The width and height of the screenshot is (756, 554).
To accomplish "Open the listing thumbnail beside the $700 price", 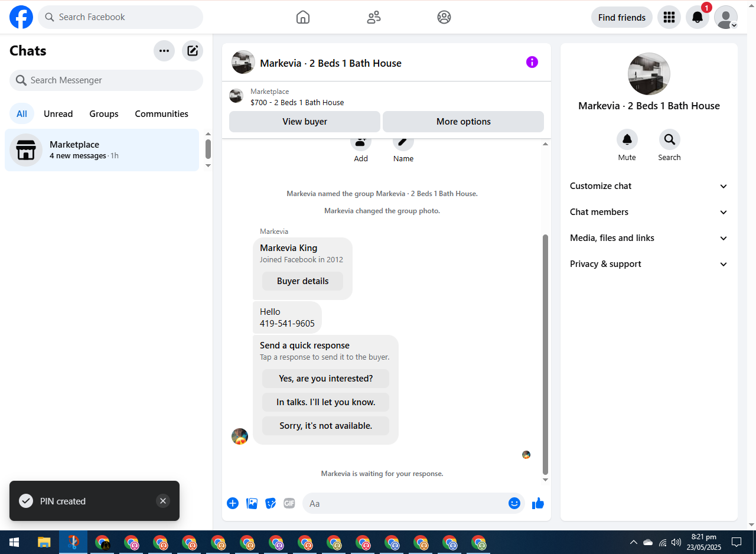I will [x=236, y=96].
